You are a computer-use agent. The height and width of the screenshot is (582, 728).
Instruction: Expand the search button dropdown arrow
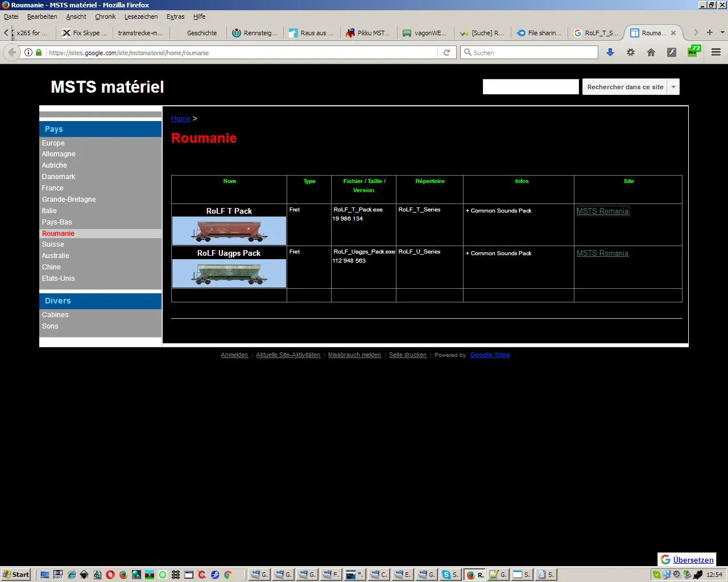(673, 87)
